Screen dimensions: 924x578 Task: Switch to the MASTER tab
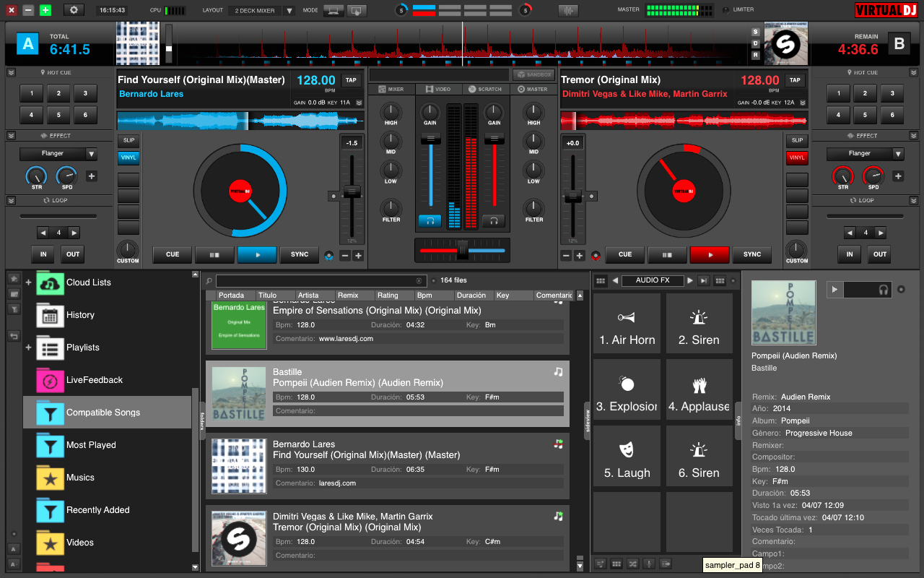click(x=533, y=89)
